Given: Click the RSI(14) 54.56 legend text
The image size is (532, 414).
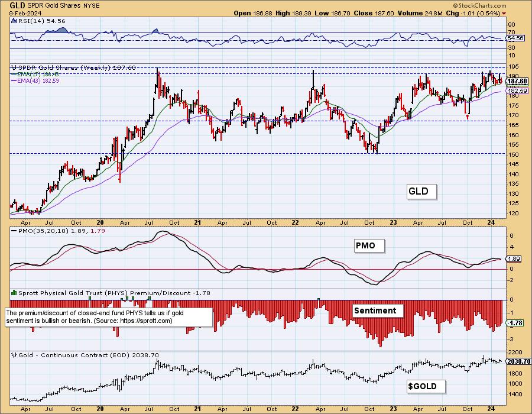Looking at the screenshot, I should 41,21.
